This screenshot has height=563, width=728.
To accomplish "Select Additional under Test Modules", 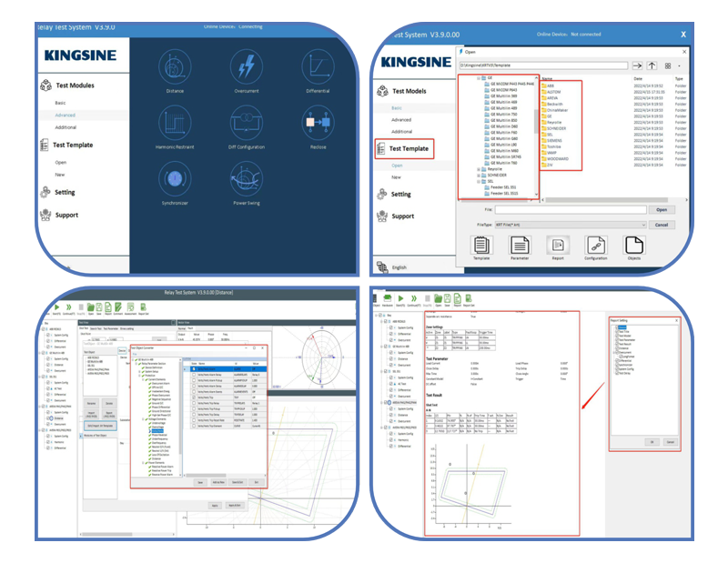I will pyautogui.click(x=66, y=127).
